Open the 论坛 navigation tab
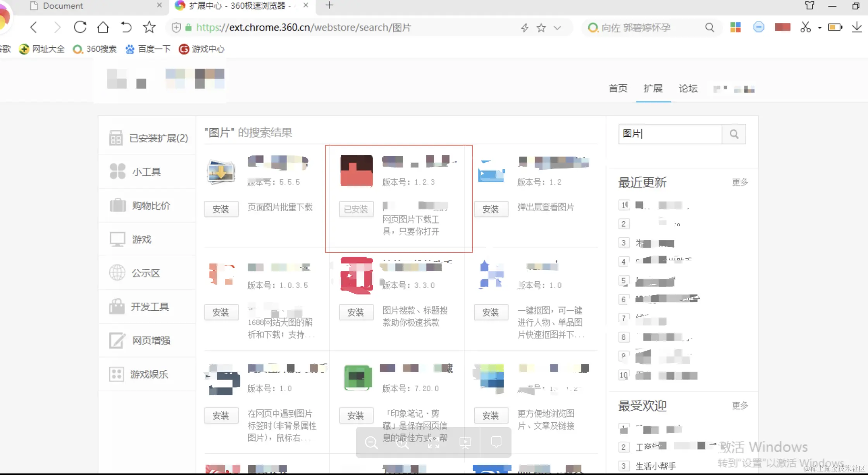The height and width of the screenshot is (475, 868). (688, 88)
